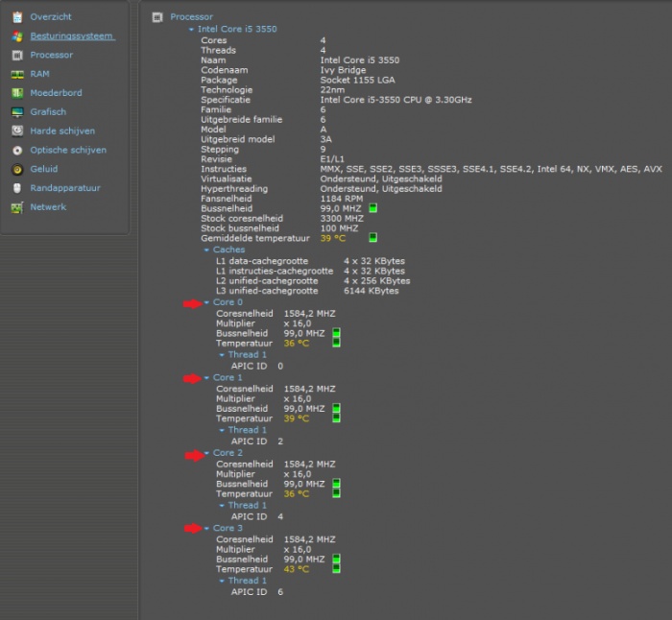Collapse the Core 0 section
Screen dimensions: 672x620
[x=206, y=302]
